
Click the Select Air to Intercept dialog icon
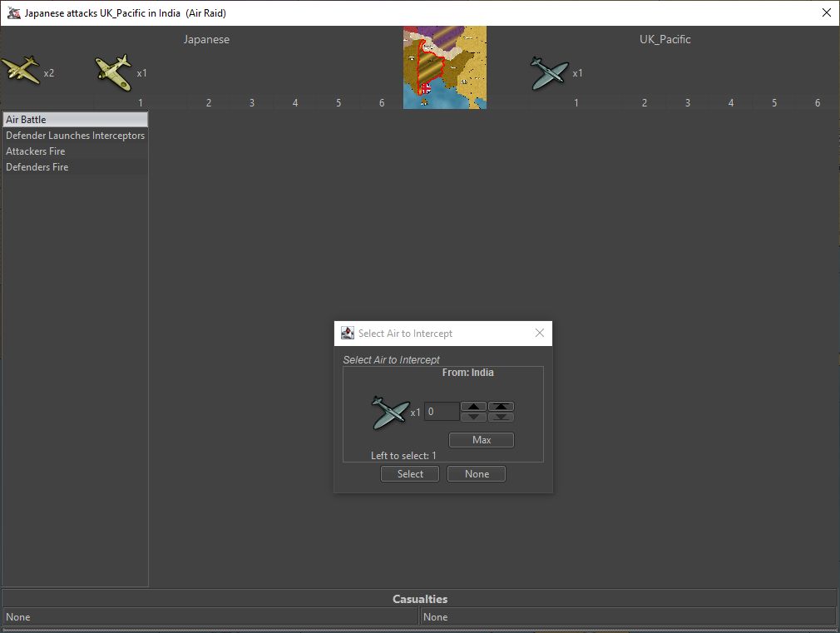click(x=348, y=334)
